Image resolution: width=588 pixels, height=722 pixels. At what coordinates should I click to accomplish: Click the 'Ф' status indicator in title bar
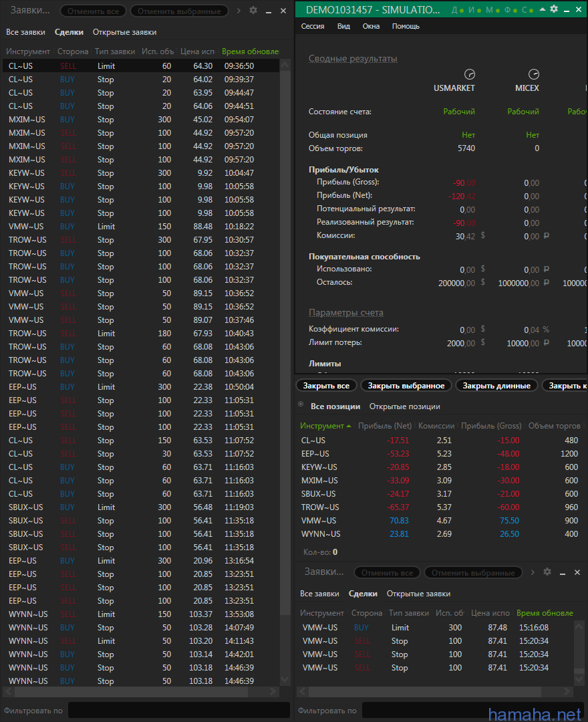[507, 10]
